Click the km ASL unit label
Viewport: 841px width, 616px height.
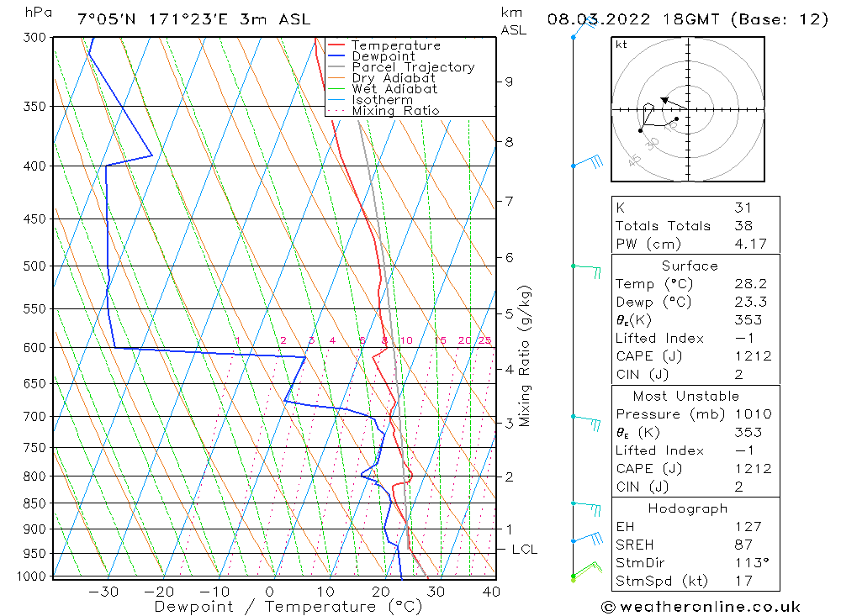point(513,22)
